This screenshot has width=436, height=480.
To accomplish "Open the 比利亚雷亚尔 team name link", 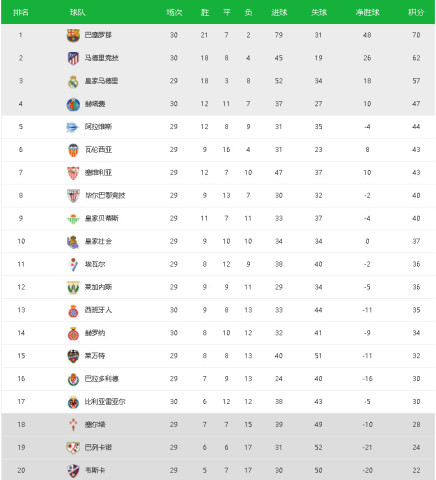I will [105, 402].
